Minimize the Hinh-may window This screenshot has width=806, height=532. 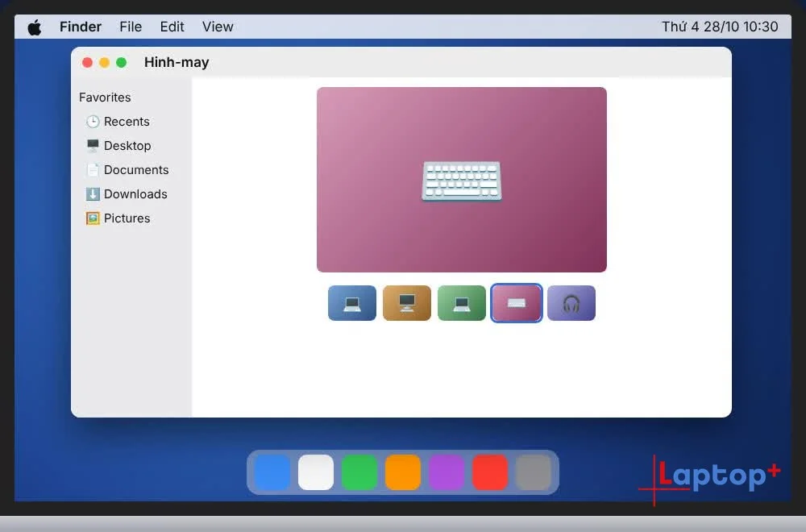pos(104,62)
